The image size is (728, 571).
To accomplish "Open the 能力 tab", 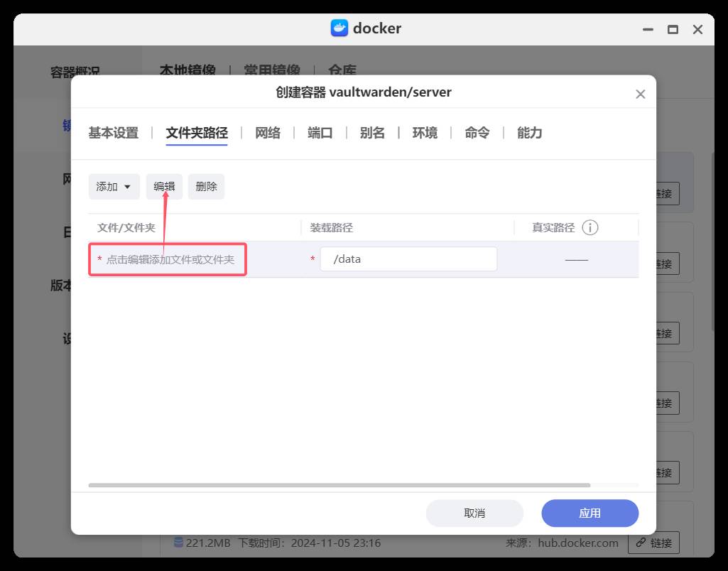I will (x=530, y=133).
